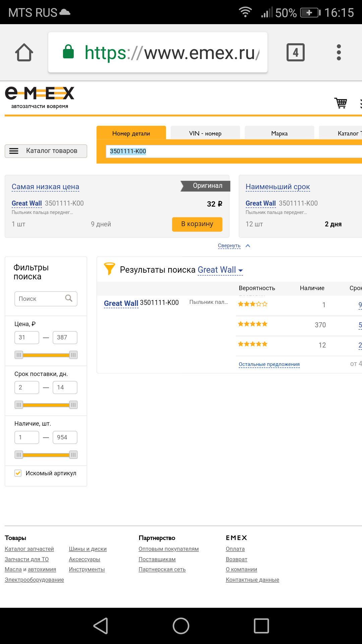Tap the browser home icon
The width and height of the screenshot is (362, 644).
tap(24, 53)
